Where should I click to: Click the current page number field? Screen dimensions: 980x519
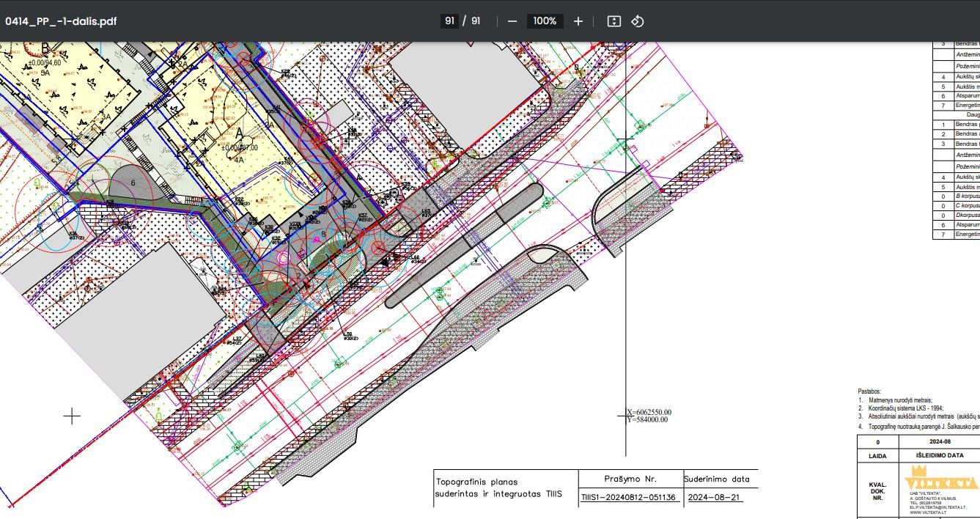pyautogui.click(x=449, y=21)
